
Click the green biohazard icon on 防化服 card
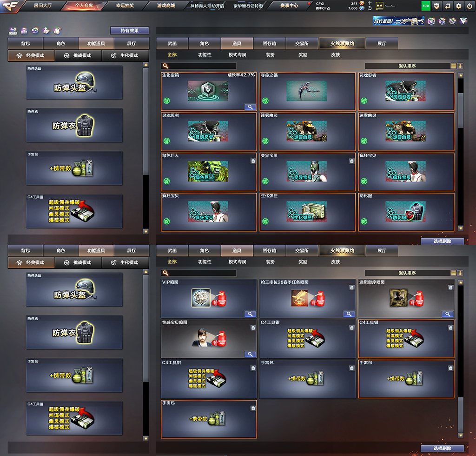364,221
